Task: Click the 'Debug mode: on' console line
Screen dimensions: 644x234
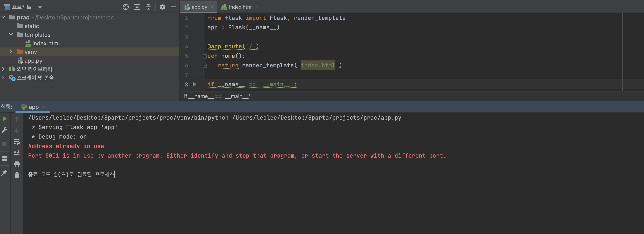Action: point(59,137)
